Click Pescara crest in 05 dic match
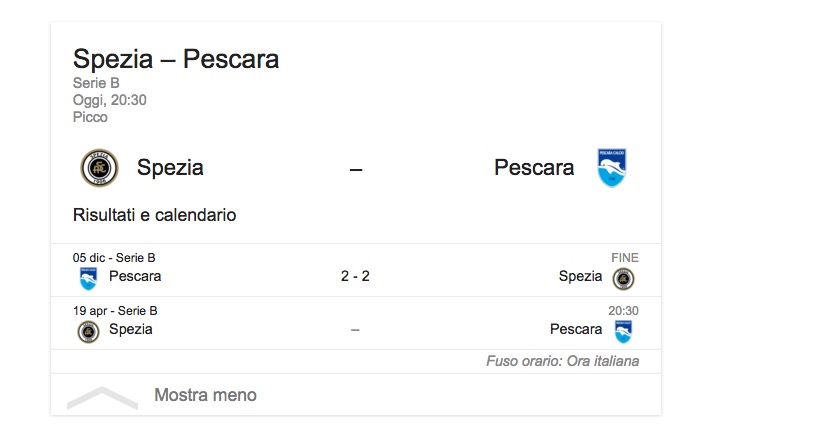This screenshot has height=438, width=834. pos(88,277)
